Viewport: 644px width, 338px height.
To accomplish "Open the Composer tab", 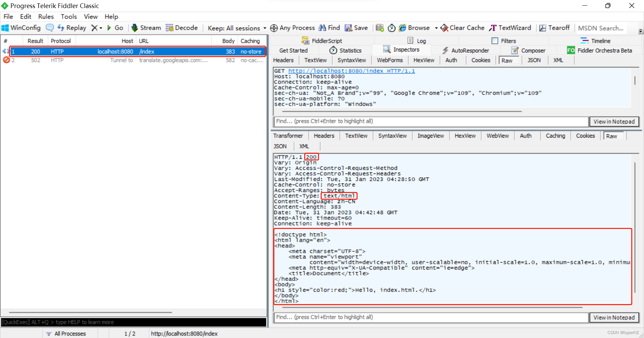I will coord(528,50).
